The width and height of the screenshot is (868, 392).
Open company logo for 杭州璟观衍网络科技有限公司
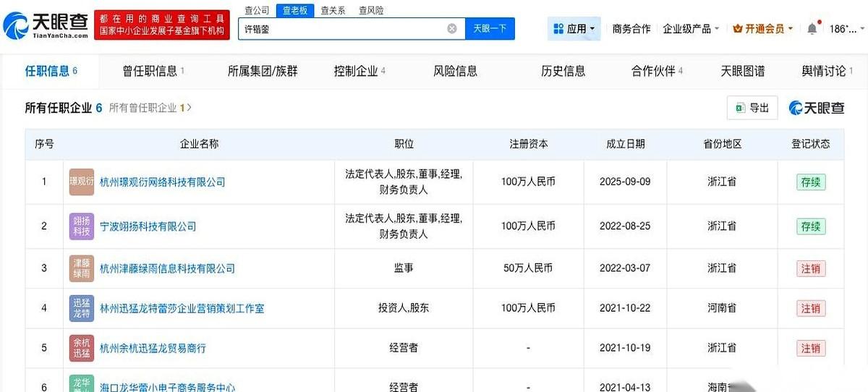82,182
